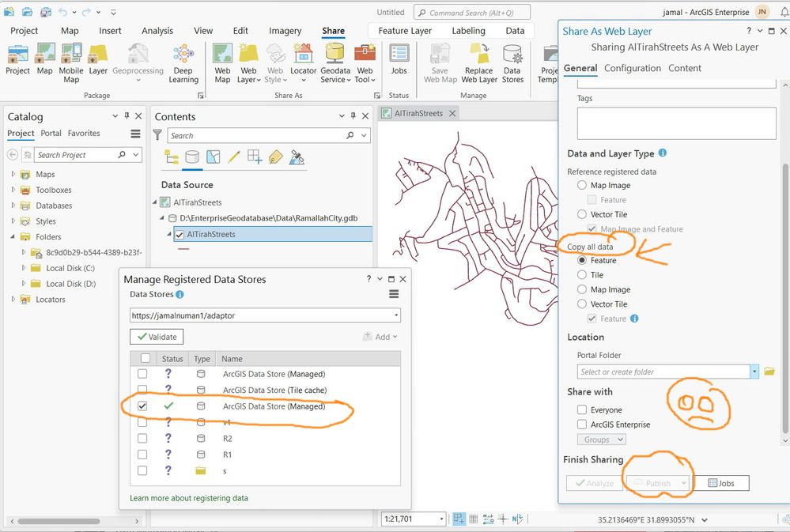This screenshot has height=532, width=790.
Task: Click Replace Web Layer icon
Action: click(479, 54)
